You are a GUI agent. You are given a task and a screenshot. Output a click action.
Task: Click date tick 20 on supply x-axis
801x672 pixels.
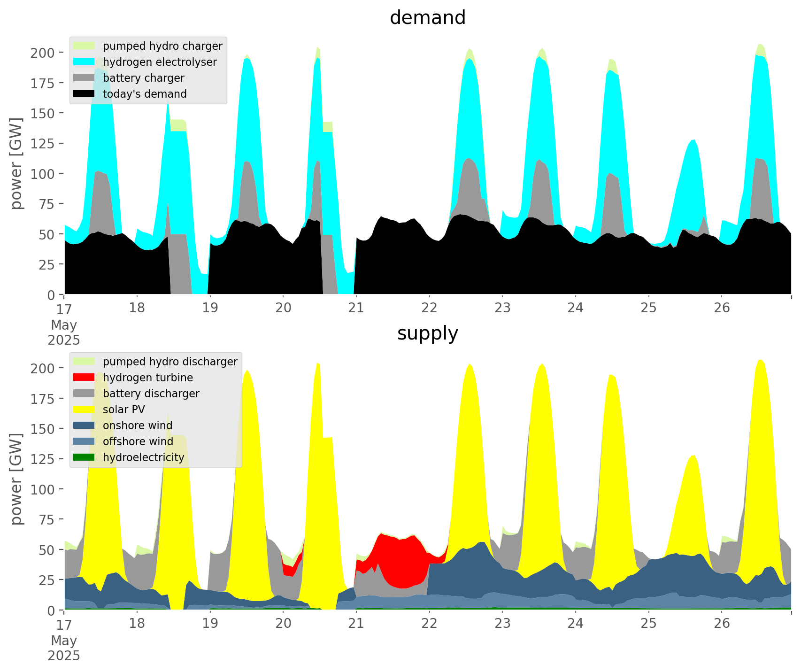283,624
